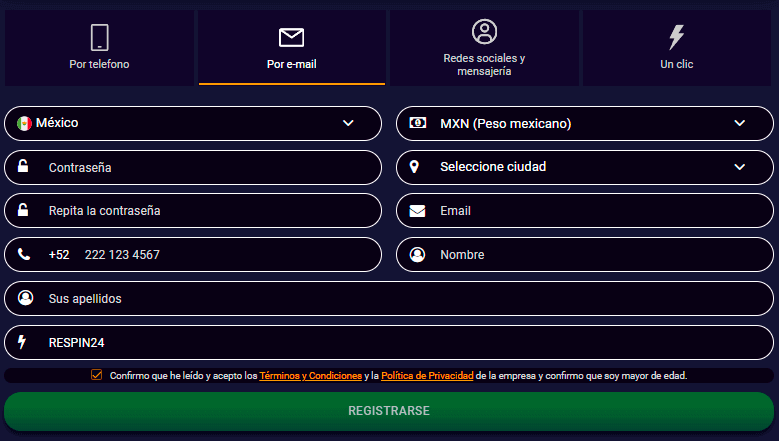Click the lightning bolt icon above Un clic

676,37
